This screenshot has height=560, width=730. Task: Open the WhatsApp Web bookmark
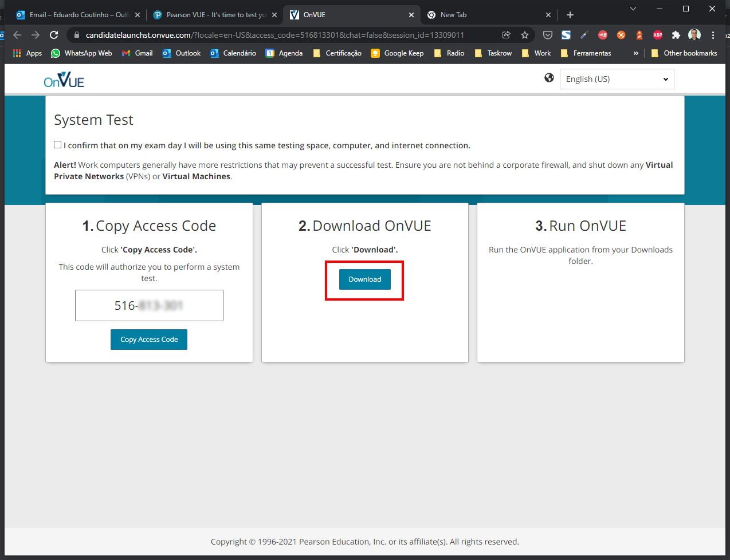point(81,53)
